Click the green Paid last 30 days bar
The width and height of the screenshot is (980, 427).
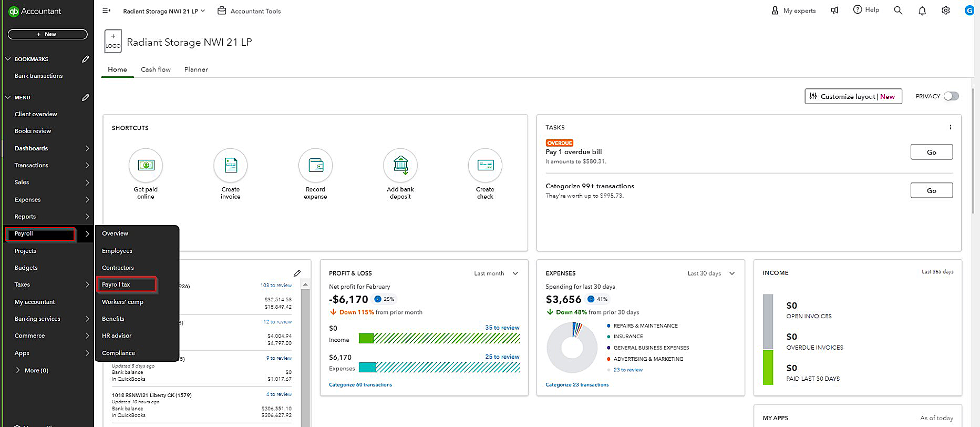click(x=768, y=367)
